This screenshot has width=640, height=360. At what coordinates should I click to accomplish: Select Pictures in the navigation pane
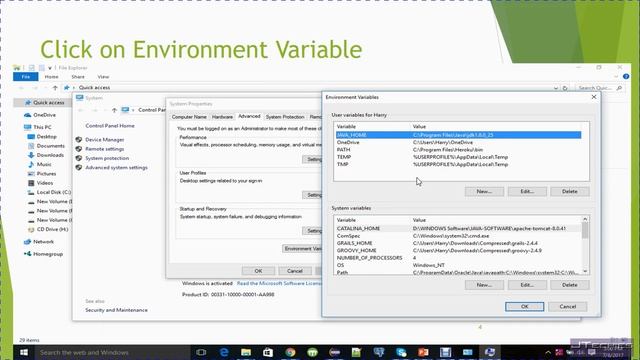(x=46, y=174)
